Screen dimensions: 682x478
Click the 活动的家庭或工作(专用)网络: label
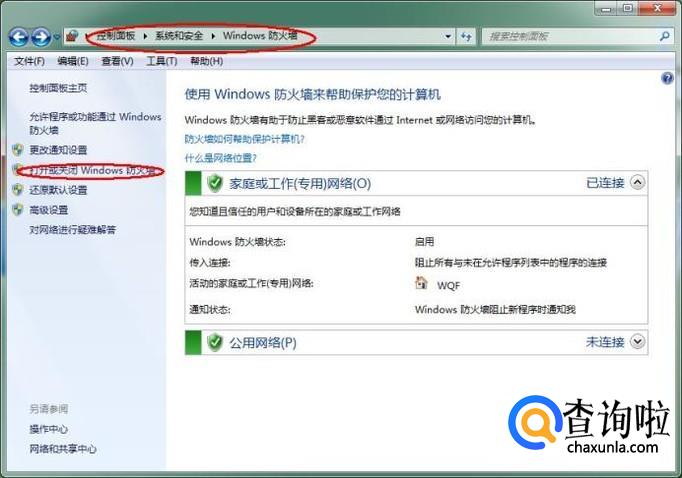click(251, 284)
